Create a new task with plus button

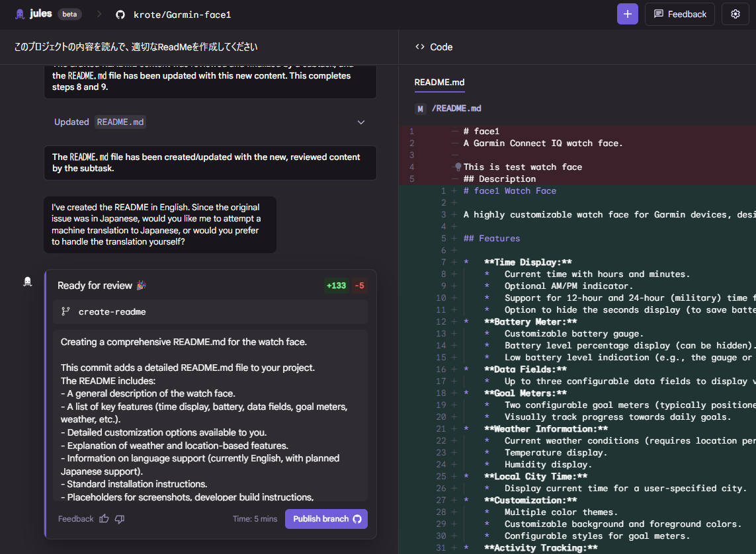[627, 15]
